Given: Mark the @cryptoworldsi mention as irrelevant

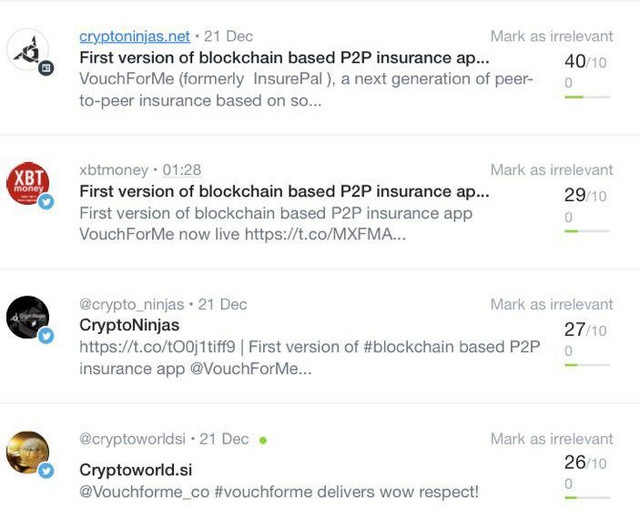Looking at the screenshot, I should [552, 439].
